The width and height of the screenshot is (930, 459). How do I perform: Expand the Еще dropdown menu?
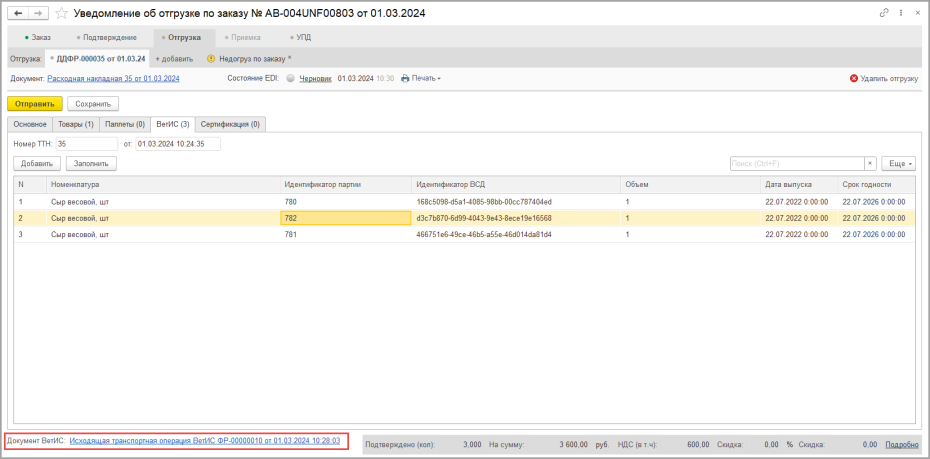(899, 163)
